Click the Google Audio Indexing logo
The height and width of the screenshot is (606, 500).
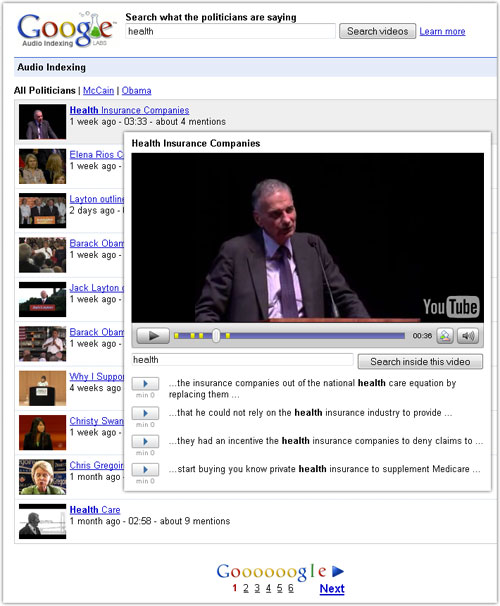tap(66, 30)
